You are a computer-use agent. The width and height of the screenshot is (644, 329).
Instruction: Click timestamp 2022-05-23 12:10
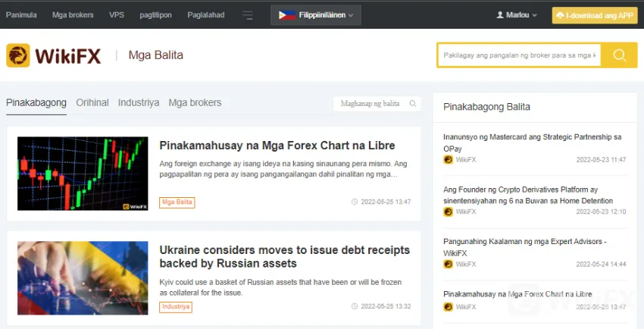pyautogui.click(x=601, y=211)
